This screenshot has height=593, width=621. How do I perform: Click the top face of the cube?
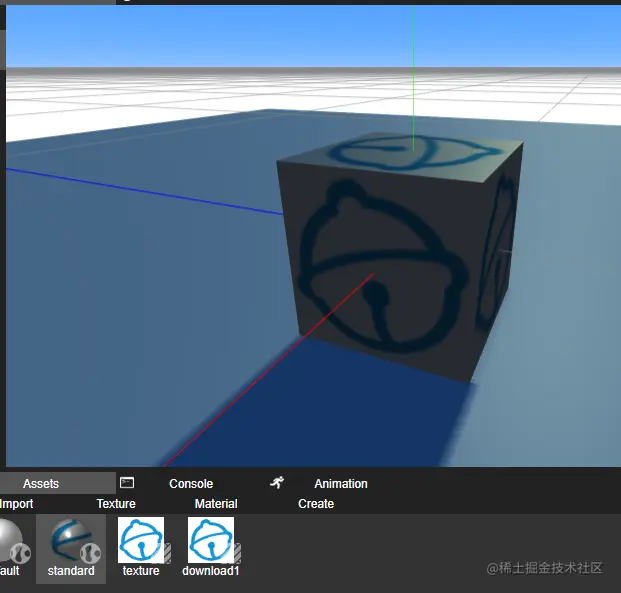(x=400, y=156)
